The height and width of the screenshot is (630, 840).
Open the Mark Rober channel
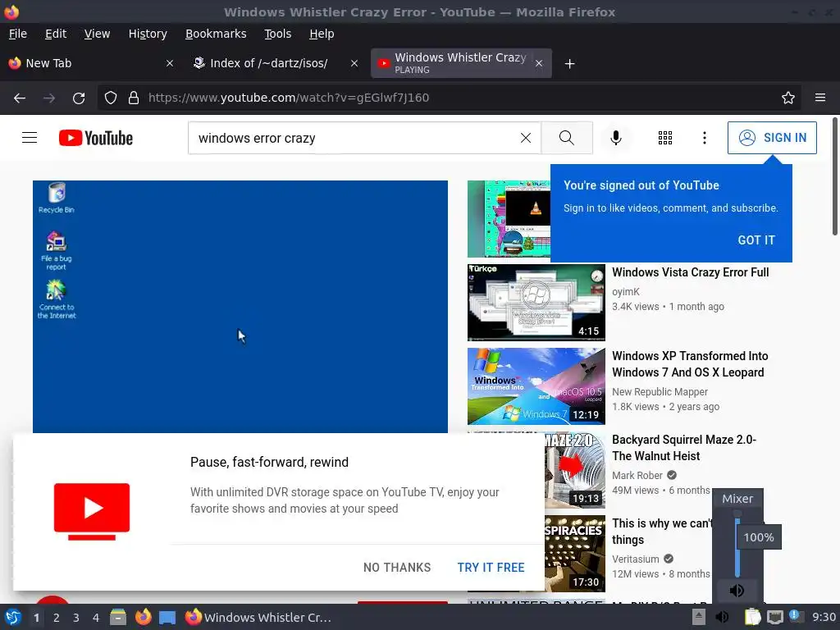pos(637,476)
